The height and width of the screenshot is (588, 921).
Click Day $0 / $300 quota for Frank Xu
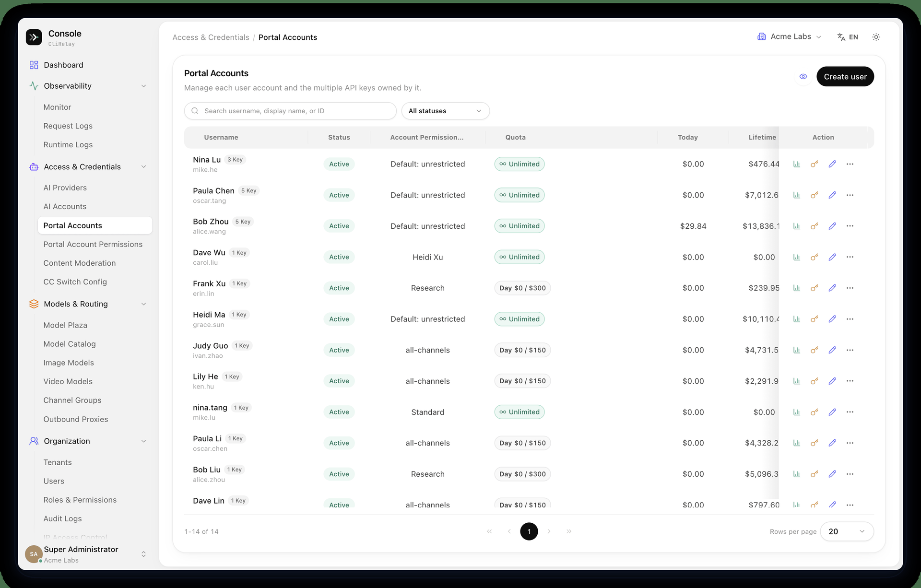click(522, 288)
